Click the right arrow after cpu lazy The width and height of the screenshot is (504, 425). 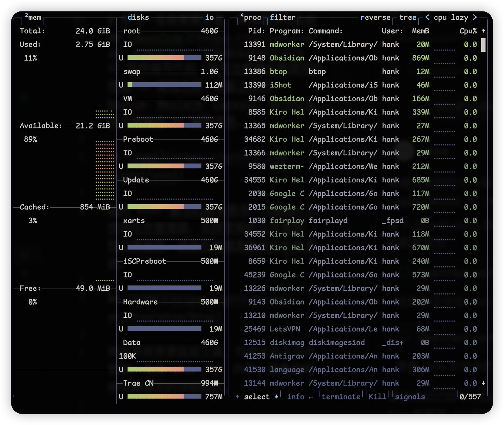475,17
